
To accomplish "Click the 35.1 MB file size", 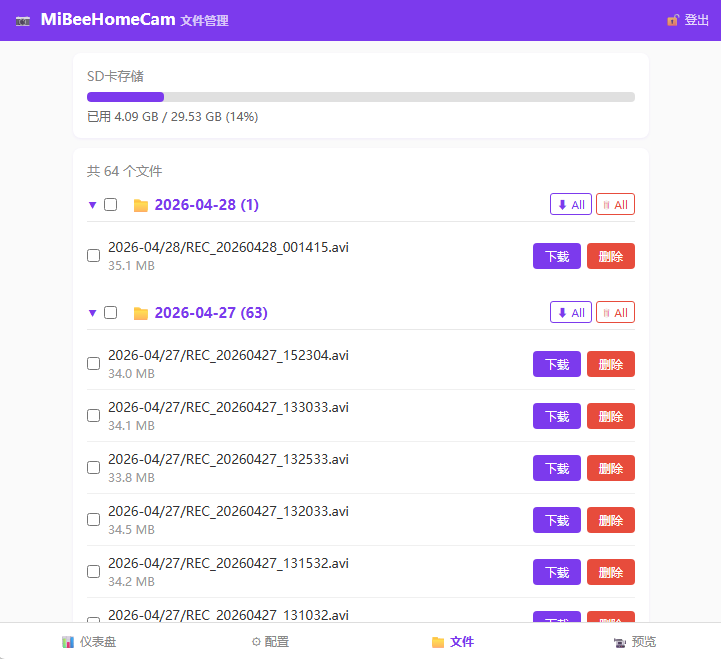I will 132,266.
